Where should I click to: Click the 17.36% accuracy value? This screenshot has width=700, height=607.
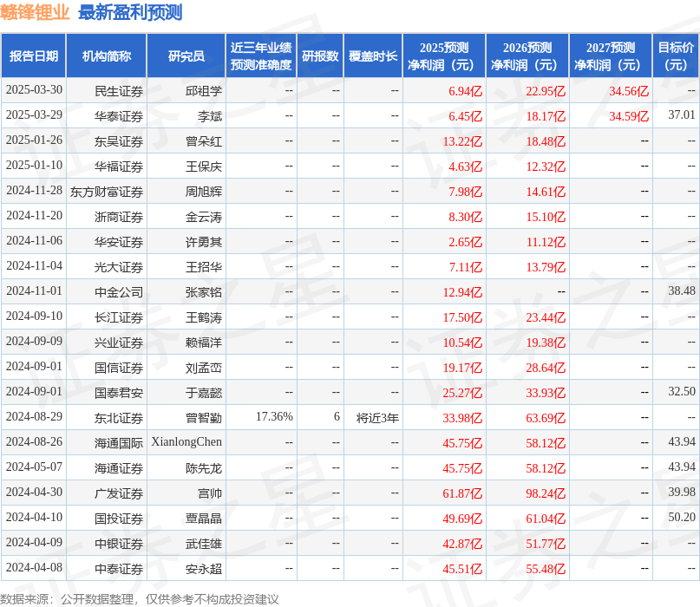click(x=274, y=417)
